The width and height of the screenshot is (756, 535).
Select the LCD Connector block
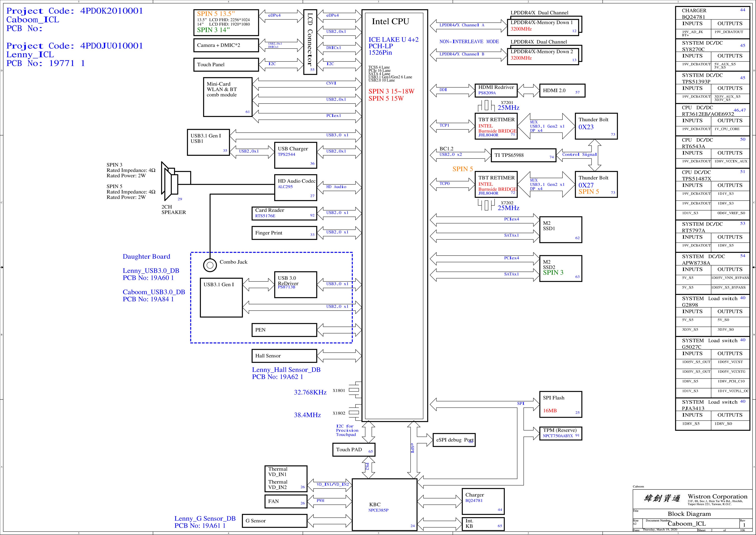pos(310,42)
